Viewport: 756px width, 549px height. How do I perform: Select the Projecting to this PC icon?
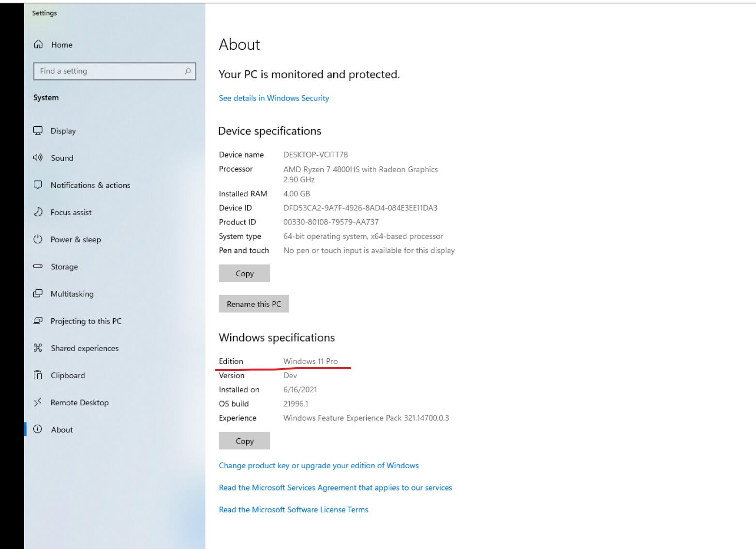[38, 321]
